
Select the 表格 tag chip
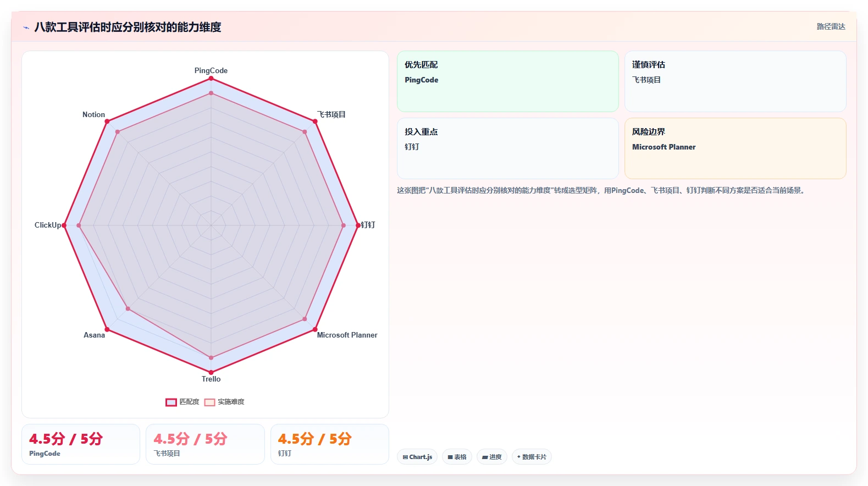coord(457,457)
